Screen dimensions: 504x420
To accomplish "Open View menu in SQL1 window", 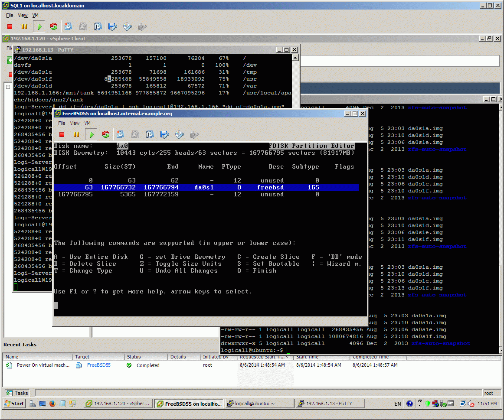I will pyautogui.click(x=23, y=16).
